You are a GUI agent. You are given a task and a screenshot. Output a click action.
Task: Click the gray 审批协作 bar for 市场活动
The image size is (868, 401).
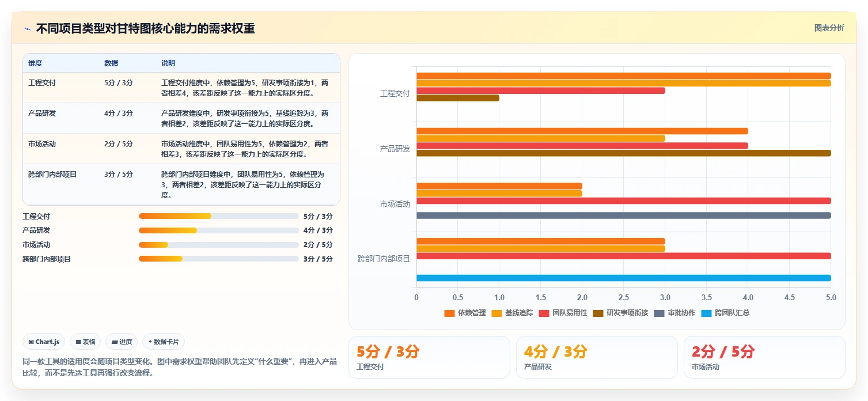[x=624, y=215]
